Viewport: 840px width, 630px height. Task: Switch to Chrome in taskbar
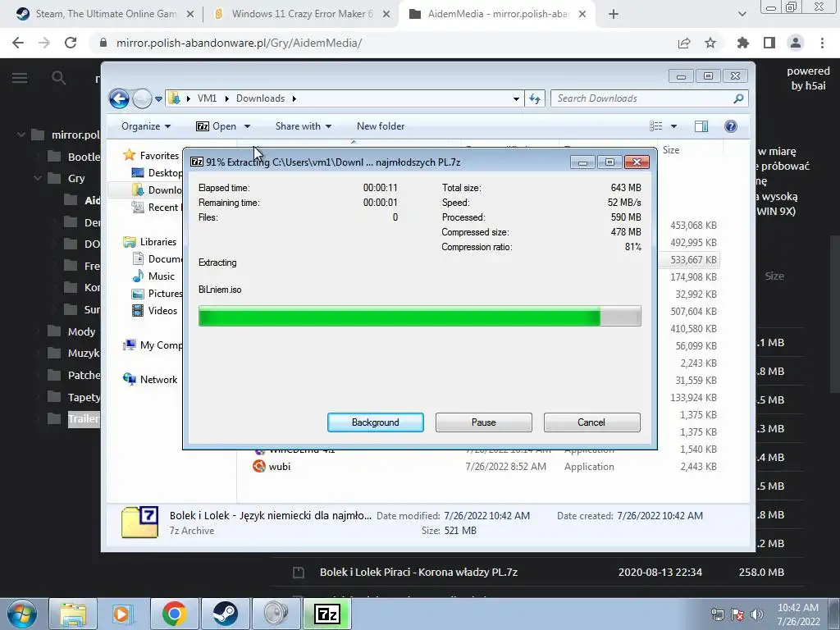pos(174,614)
